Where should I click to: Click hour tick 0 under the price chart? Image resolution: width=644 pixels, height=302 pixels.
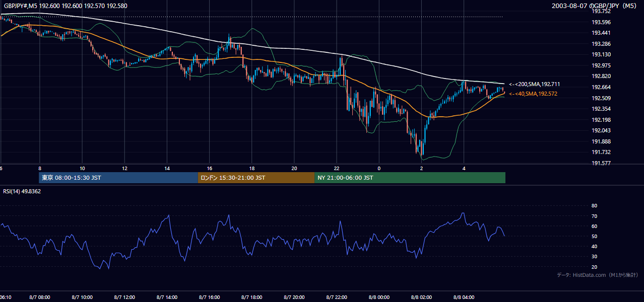click(x=379, y=169)
